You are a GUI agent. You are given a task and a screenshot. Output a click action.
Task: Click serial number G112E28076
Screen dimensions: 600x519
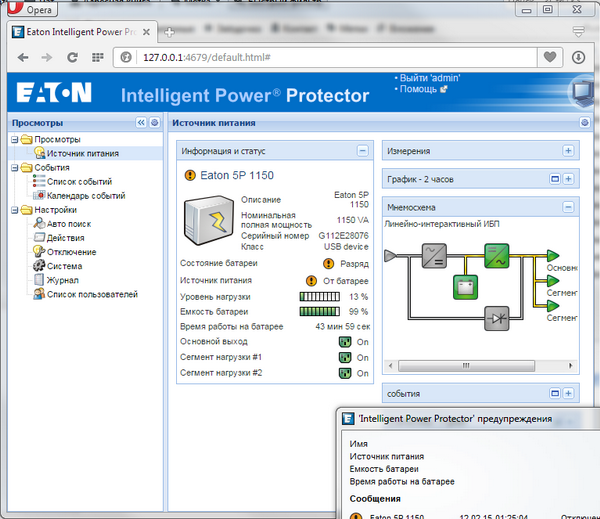344,235
